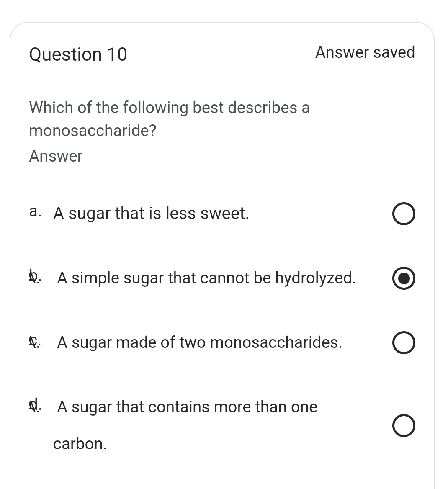
Task: Click the 'Answer saved' status text
Action: pyautogui.click(x=365, y=52)
